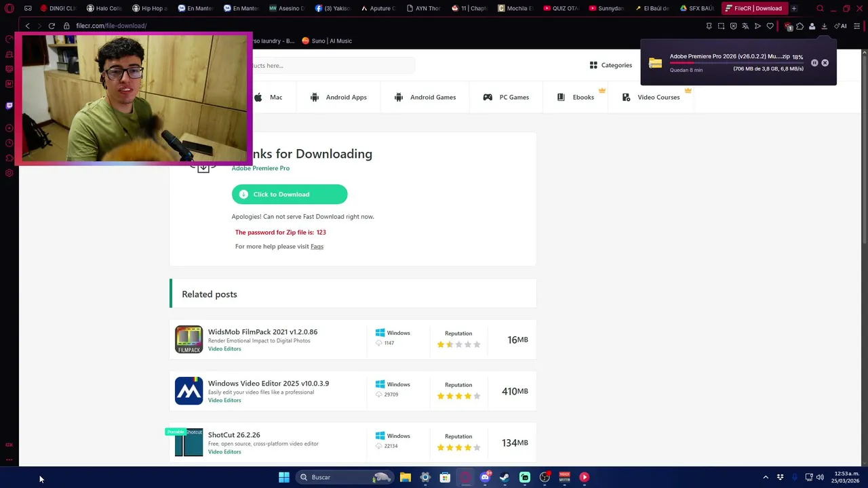Click Video Editors tag under WidsMob FilmPack
Screen dimensions: 868x488
(224, 349)
